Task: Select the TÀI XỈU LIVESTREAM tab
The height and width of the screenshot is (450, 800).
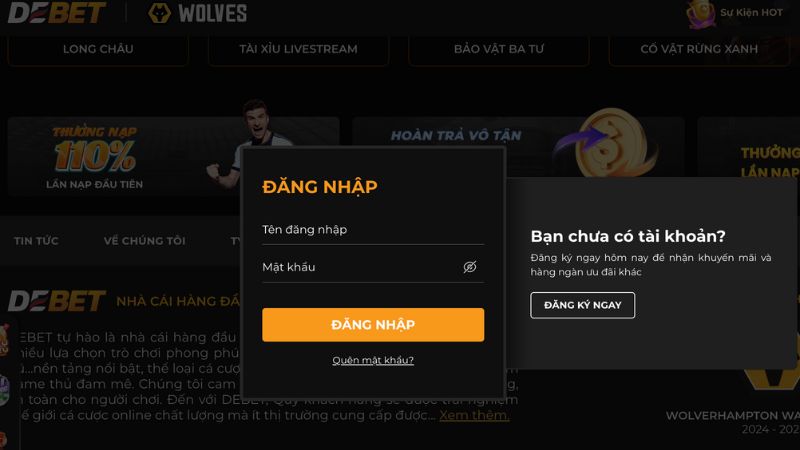Action: 298,49
